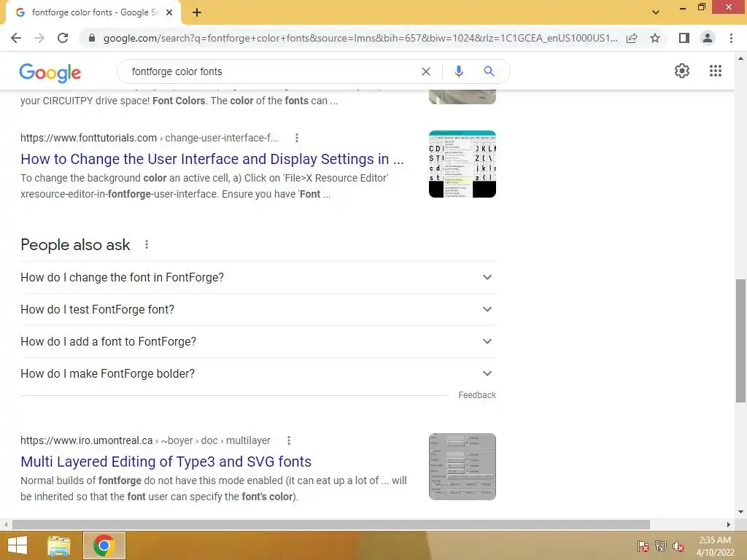Click the horizontal scrollbar thumb
747x560 pixels.
[331, 524]
